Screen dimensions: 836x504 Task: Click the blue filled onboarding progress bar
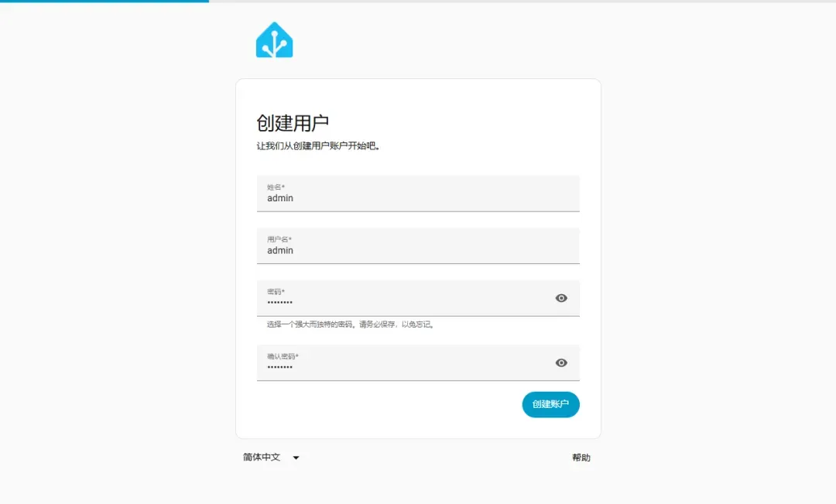(x=104, y=1)
